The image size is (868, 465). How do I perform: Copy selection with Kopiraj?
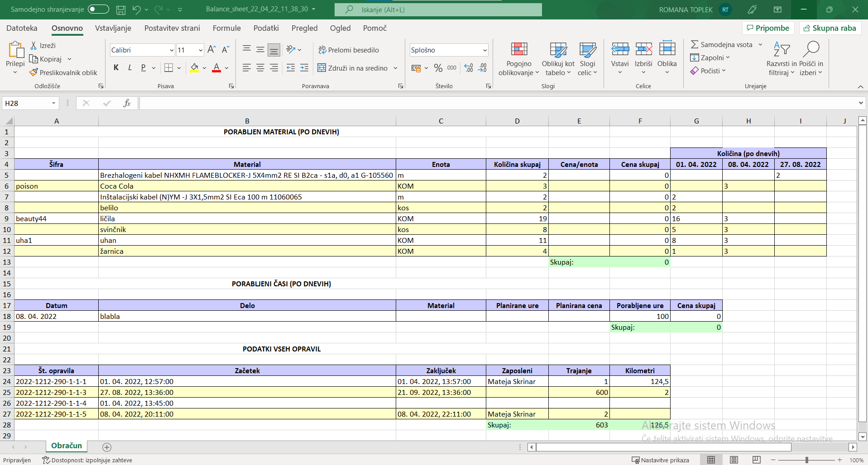(x=45, y=59)
